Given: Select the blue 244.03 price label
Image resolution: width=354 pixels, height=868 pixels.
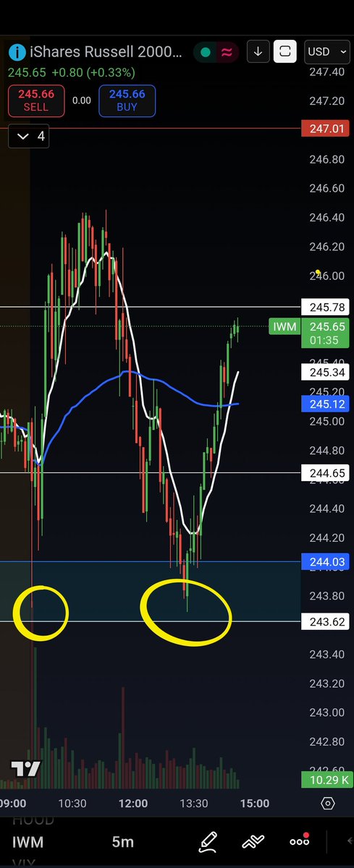Looking at the screenshot, I should (326, 561).
